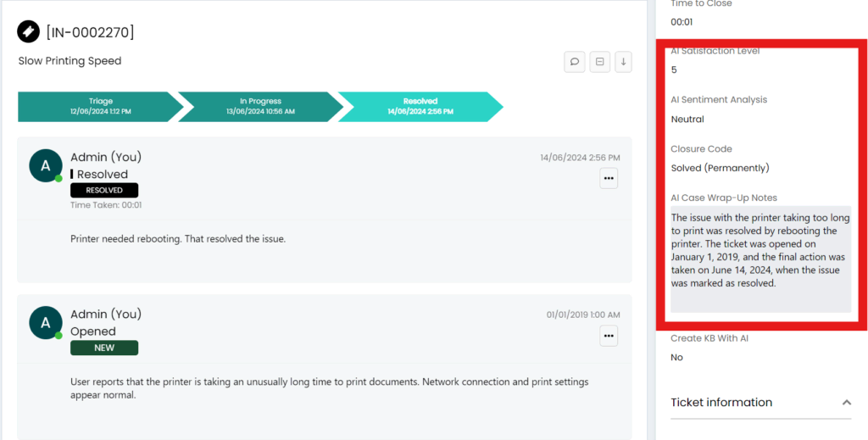Screen dimensions: 868x440
Task: Click the AI Sentiment Analysis Neutral value
Action: pos(687,120)
